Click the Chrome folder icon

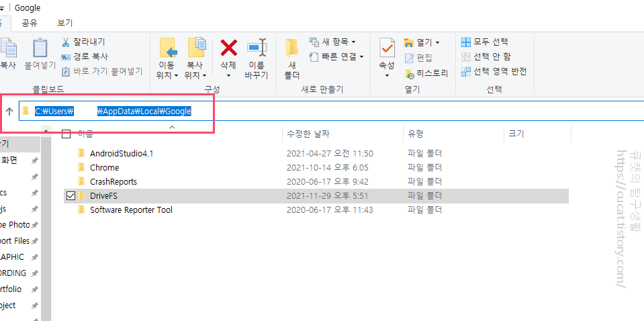tap(81, 167)
